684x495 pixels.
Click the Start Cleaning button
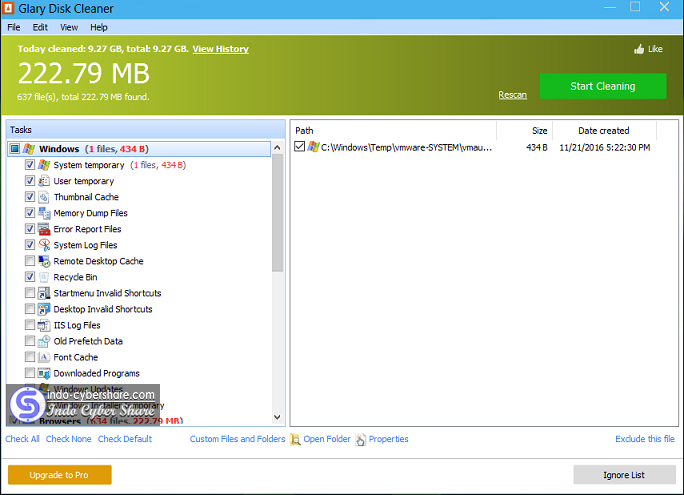pos(603,86)
